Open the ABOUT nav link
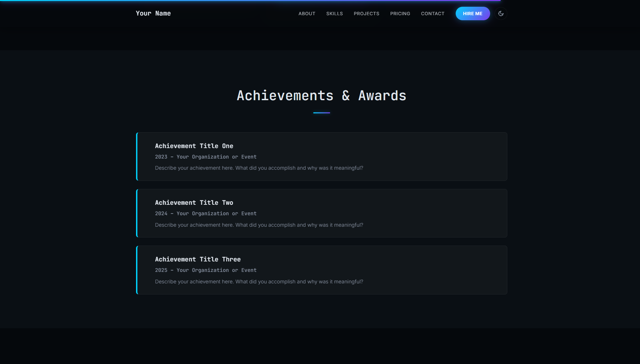Screen dimensions: 640x364 tap(307, 13)
